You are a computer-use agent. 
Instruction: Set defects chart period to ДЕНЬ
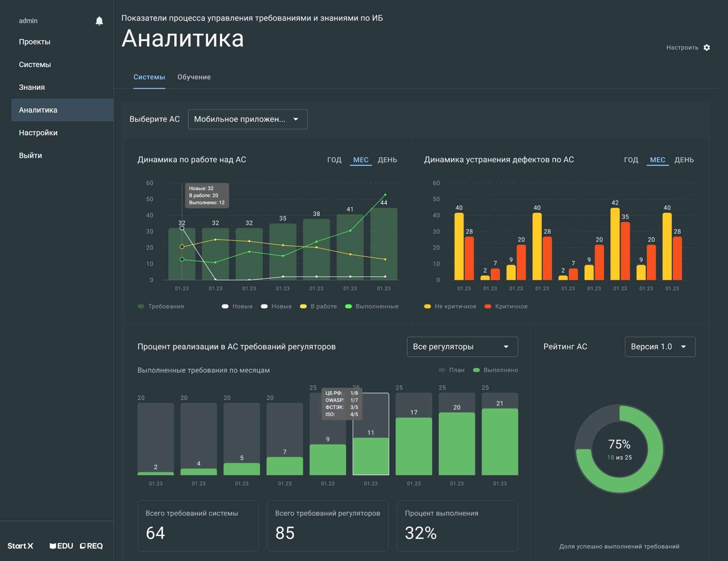tap(684, 160)
